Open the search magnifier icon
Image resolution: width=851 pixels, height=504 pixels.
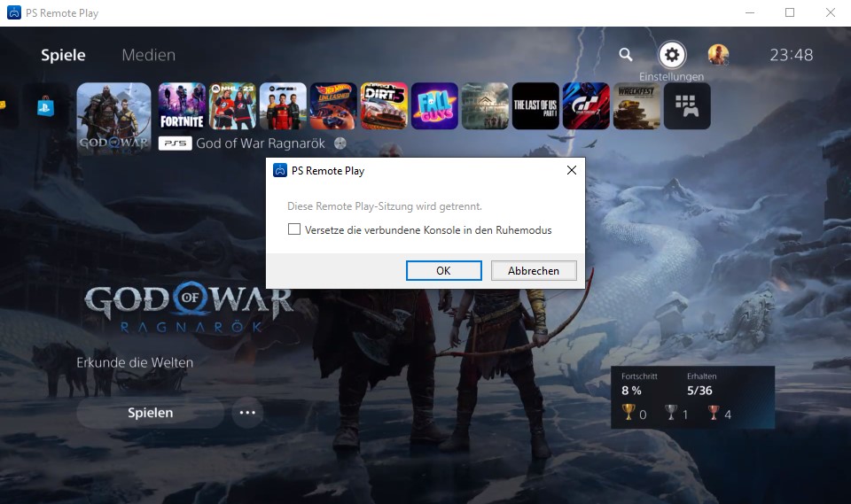626,54
